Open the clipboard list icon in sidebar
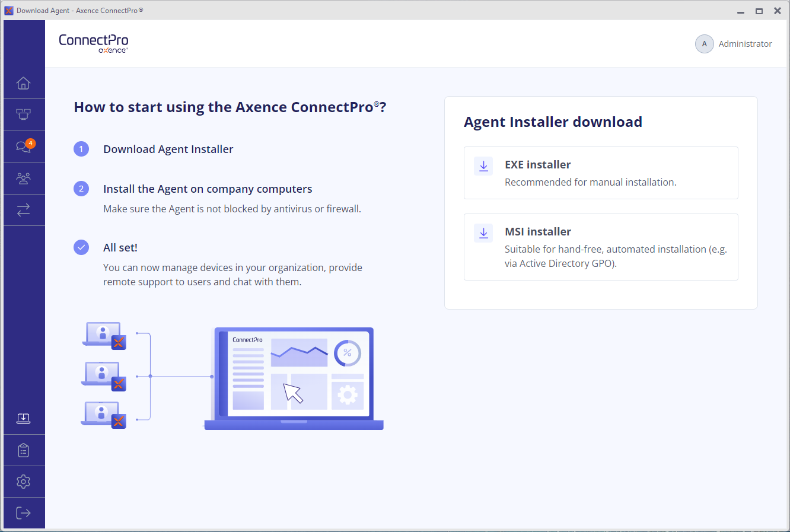The image size is (790, 532). (24, 451)
